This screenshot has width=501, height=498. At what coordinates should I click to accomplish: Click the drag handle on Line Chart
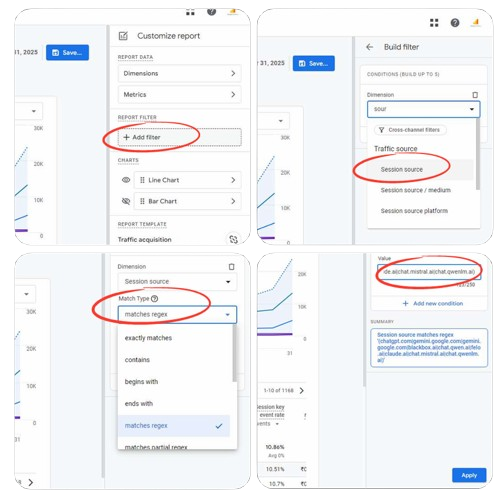[142, 180]
